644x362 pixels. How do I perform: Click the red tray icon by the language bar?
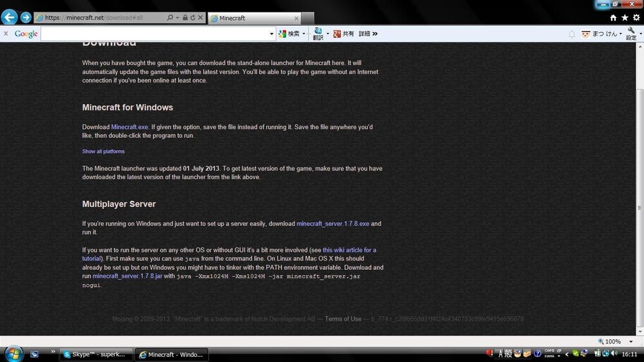tap(489, 353)
